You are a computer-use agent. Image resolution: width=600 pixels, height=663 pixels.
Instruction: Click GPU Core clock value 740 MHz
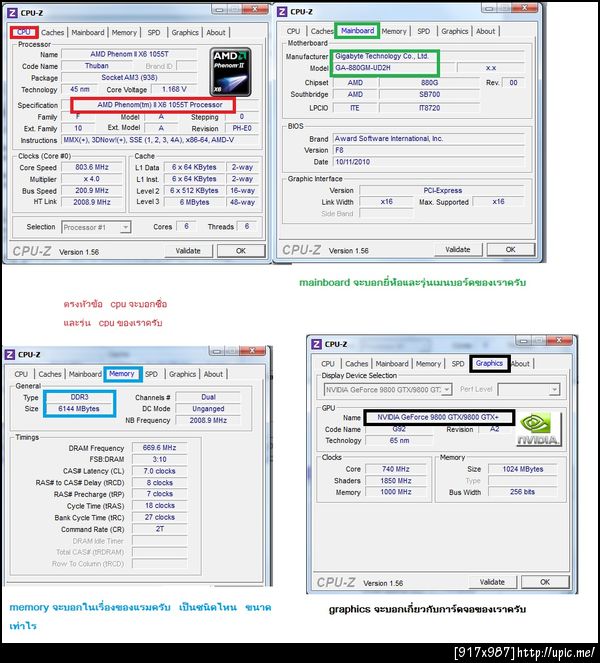point(396,469)
